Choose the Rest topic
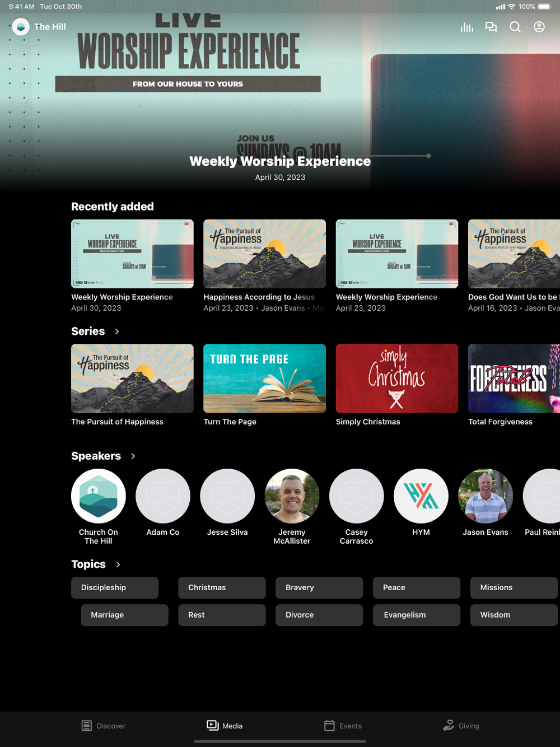Screen dimensions: 560x747 point(222,615)
